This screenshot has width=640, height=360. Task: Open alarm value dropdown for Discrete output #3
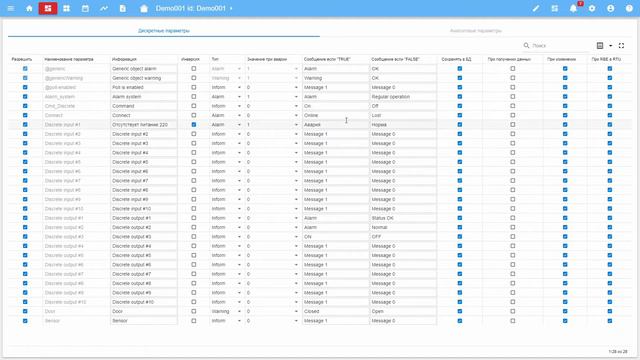[273, 237]
